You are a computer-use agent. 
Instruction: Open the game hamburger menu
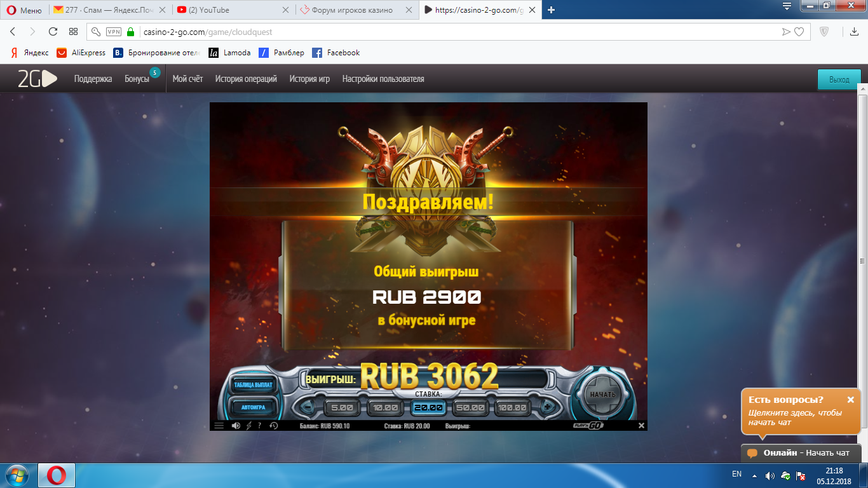(219, 426)
